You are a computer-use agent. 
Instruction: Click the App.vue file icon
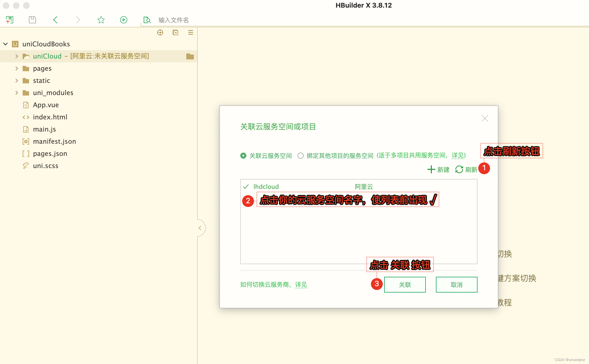[x=26, y=105]
